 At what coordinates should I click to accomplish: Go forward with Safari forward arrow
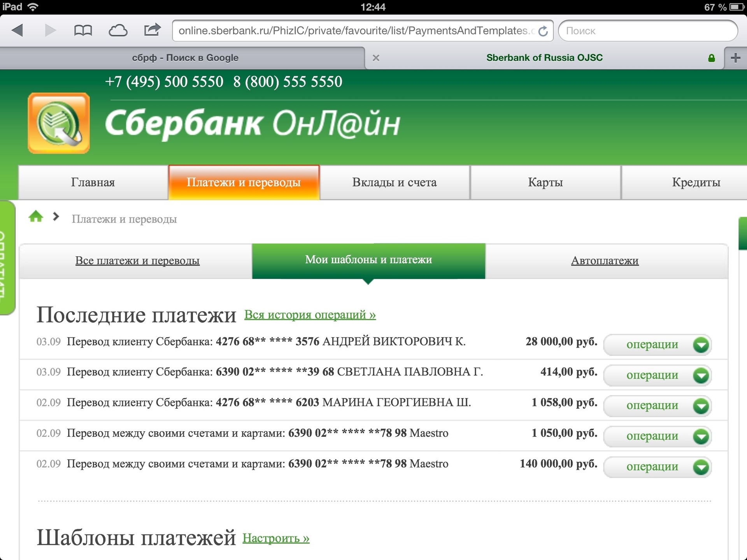50,30
